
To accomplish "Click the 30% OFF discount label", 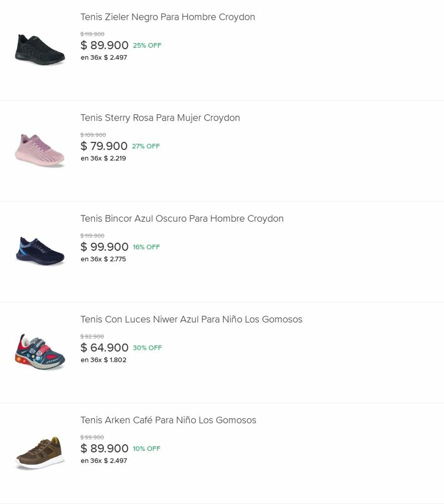I will (x=147, y=348).
